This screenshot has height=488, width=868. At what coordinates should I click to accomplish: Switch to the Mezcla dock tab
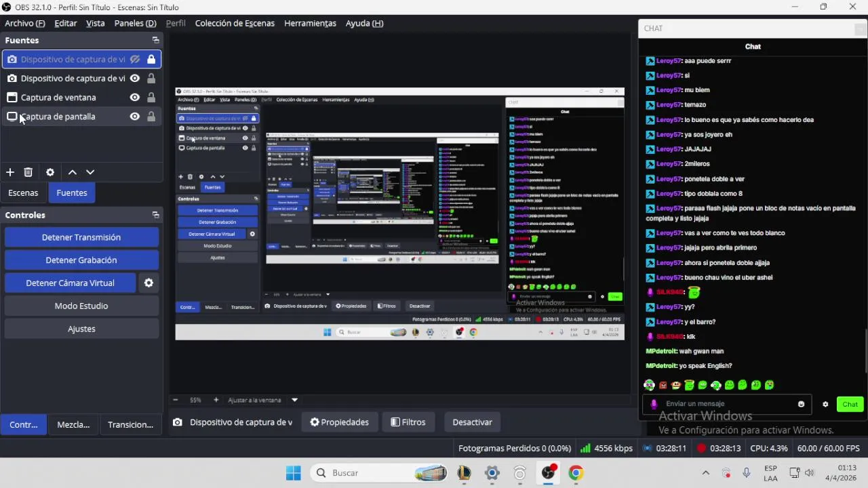[x=73, y=424]
